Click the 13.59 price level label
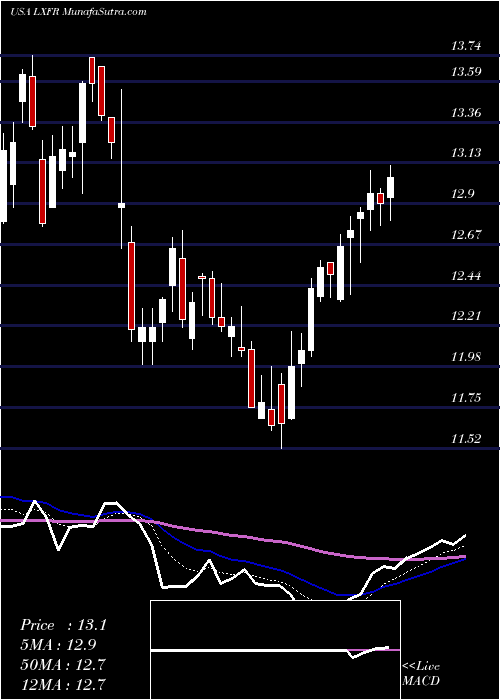 (467, 71)
